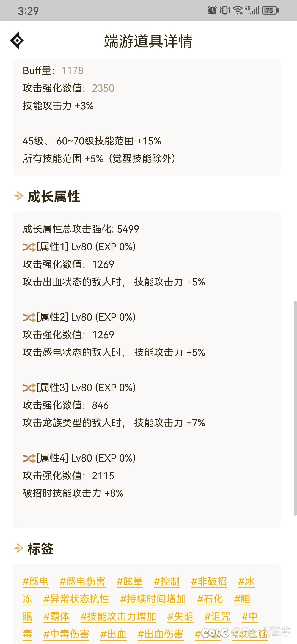Tap shuffle icon beside 属性4

click(29, 458)
